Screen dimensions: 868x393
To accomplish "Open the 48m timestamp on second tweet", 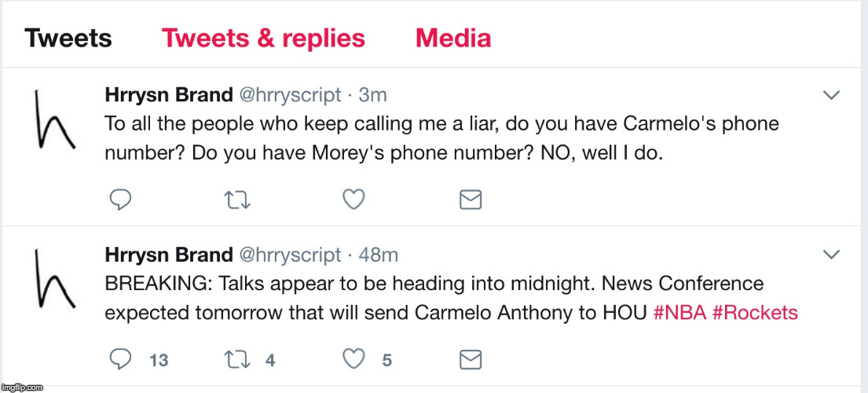I will tap(379, 255).
